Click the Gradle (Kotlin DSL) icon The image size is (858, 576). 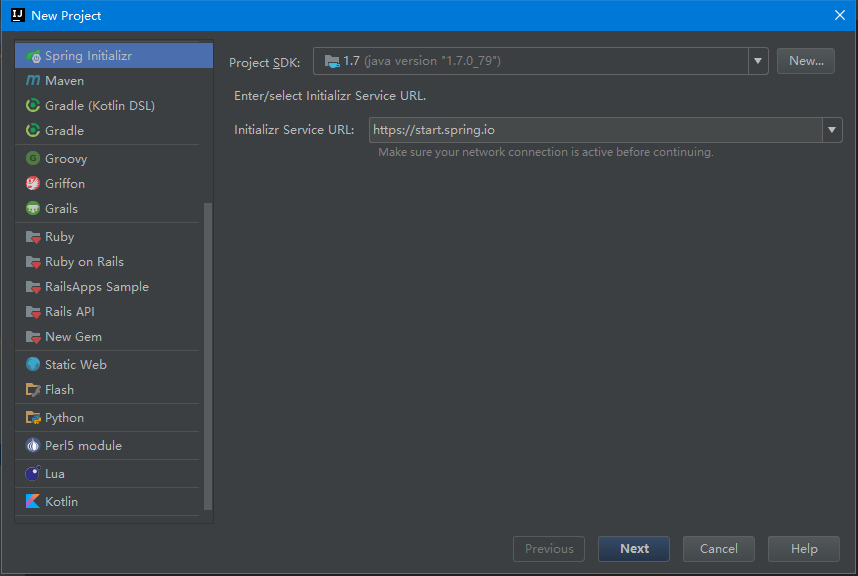coord(33,105)
